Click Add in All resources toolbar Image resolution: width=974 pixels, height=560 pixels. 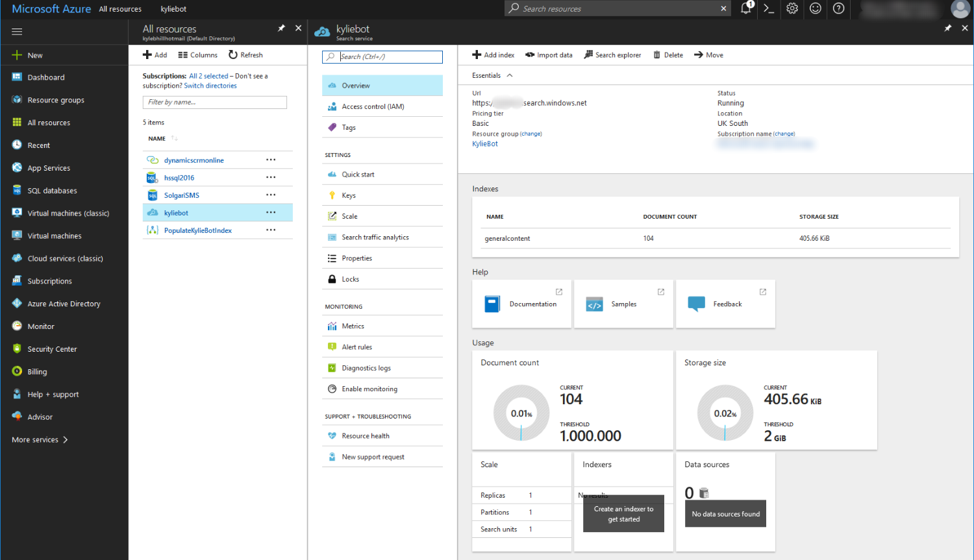click(155, 55)
